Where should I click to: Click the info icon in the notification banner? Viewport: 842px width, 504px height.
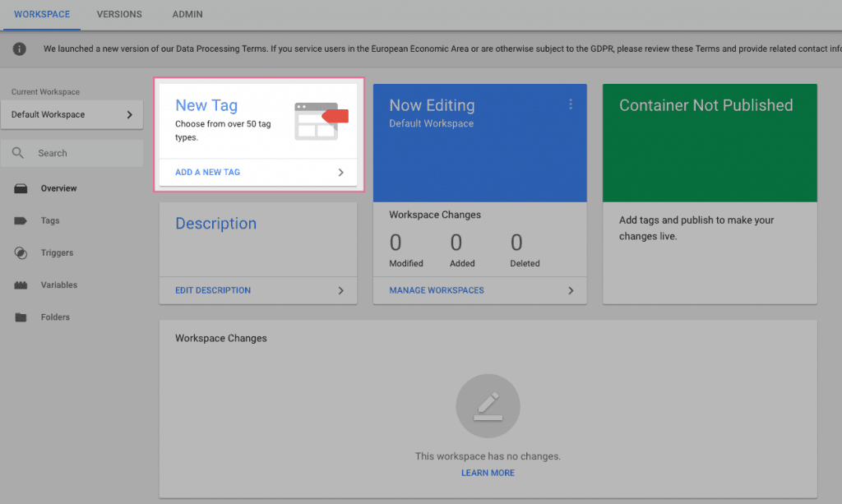[20, 49]
